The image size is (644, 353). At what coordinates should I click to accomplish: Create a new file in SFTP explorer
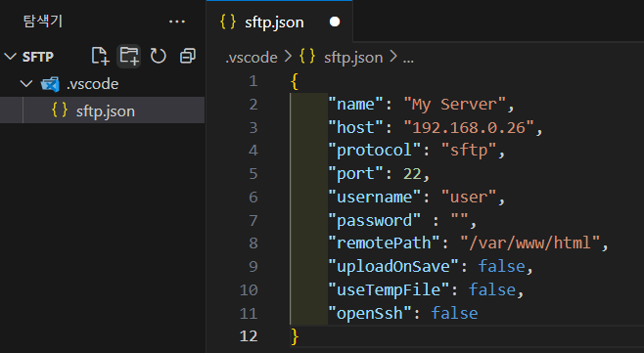coord(100,56)
